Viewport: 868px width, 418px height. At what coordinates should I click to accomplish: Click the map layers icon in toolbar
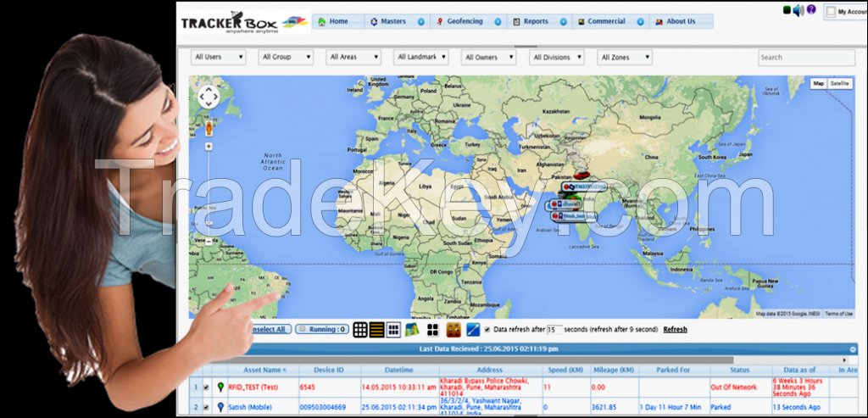point(412,330)
